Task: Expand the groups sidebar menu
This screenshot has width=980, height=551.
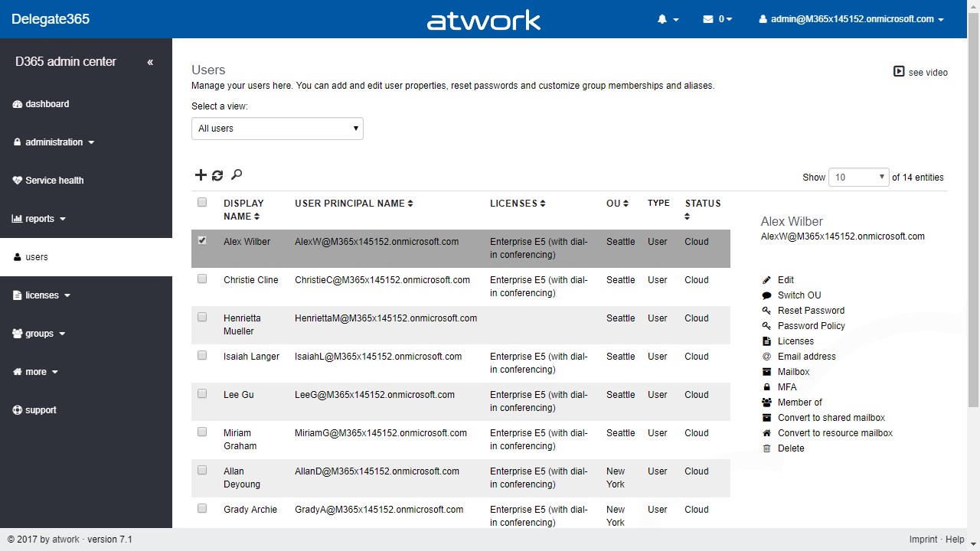Action: pyautogui.click(x=39, y=334)
